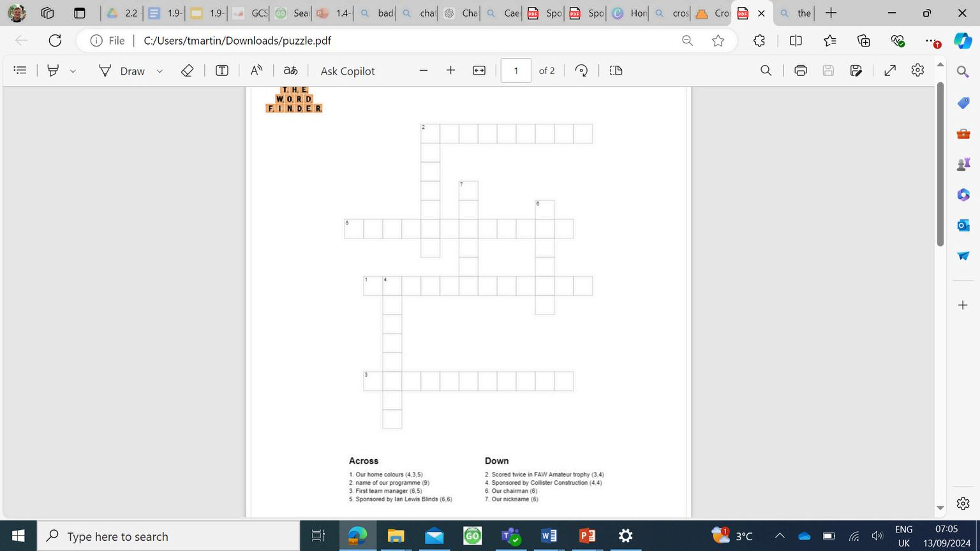Click the address bar zoom icon
Viewport: 980px width, 551px height.
(687, 40)
